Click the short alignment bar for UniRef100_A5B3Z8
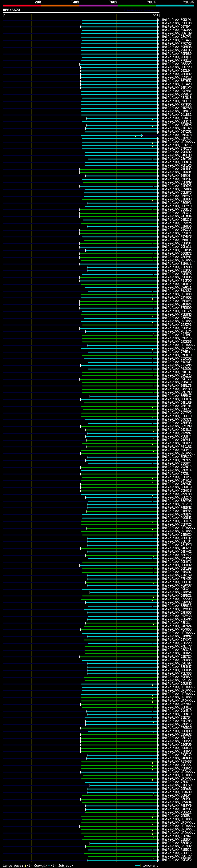Screen dimensions: 197x868 (112, 135)
